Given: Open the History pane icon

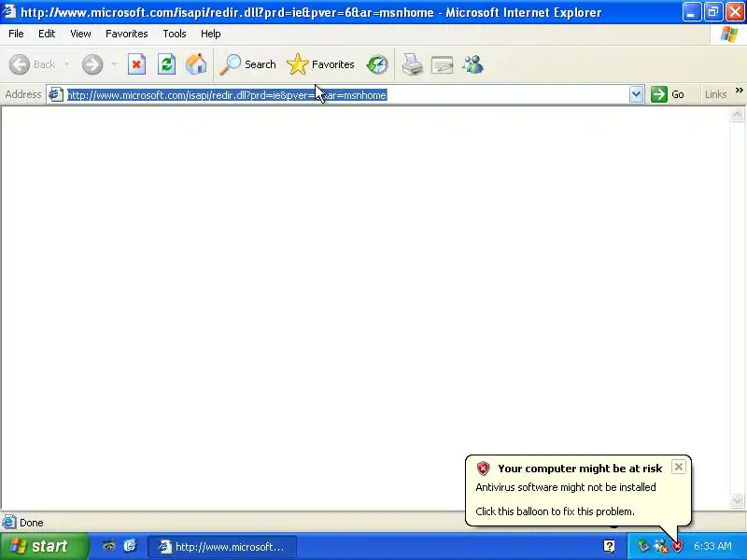Looking at the screenshot, I should (x=377, y=64).
